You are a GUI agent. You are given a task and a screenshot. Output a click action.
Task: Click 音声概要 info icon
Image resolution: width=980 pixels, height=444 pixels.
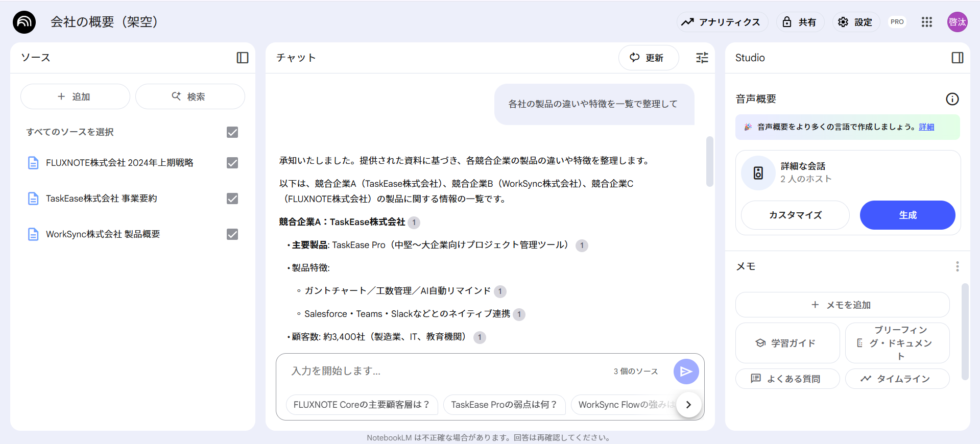[x=952, y=99]
